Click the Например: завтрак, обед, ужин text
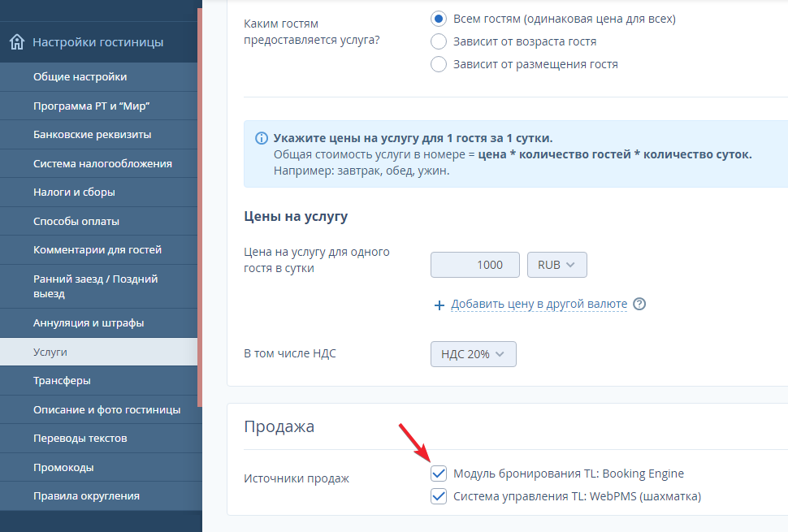The height and width of the screenshot is (532, 788). pos(362,171)
